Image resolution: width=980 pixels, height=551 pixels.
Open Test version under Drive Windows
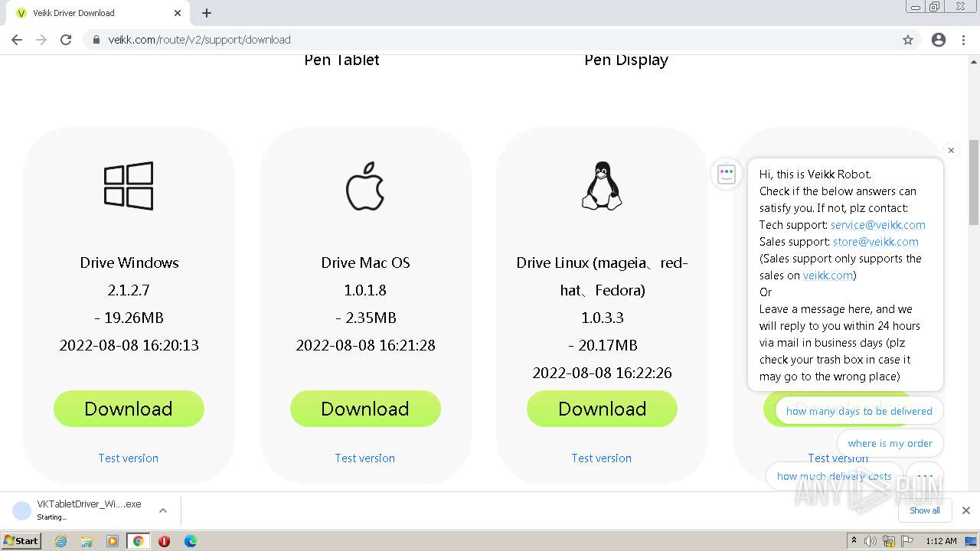(128, 458)
